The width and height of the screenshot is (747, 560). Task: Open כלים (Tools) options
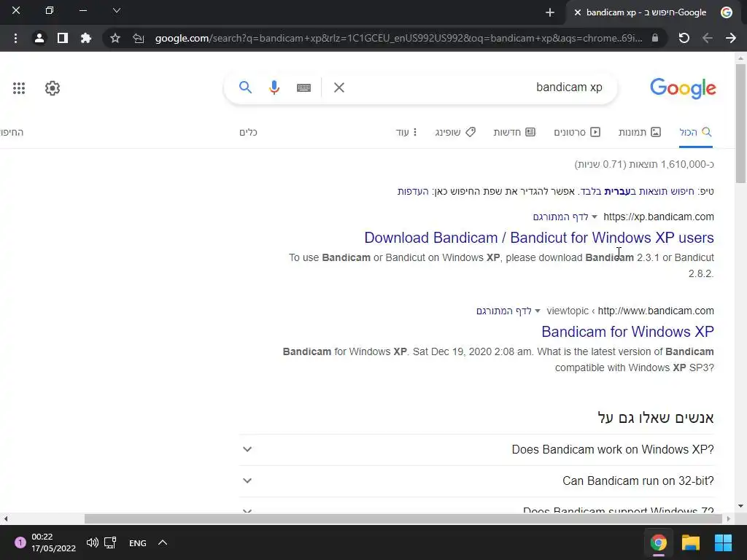click(x=248, y=132)
